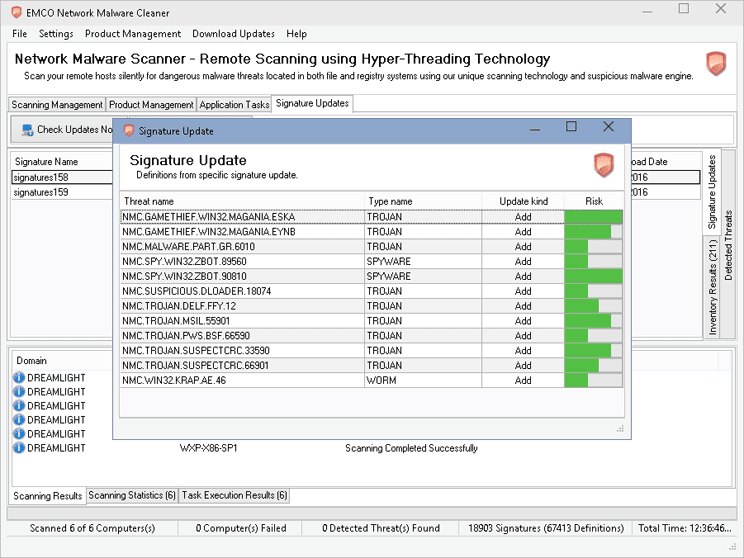The height and width of the screenshot is (558, 744).
Task: Minimize the Signature Update dialog
Action: coord(535,127)
